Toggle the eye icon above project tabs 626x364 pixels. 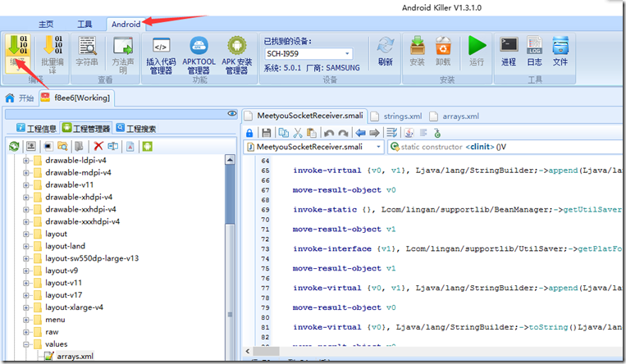[232, 114]
